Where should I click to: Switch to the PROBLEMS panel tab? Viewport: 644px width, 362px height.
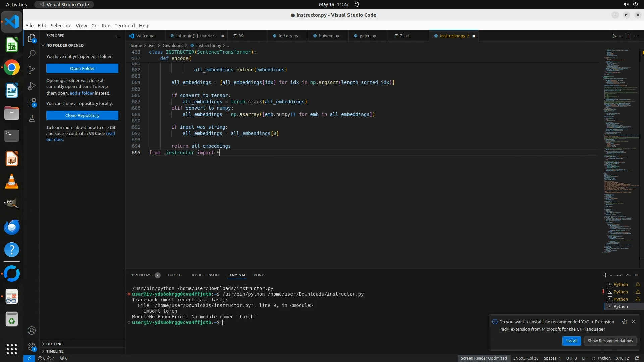pyautogui.click(x=142, y=275)
